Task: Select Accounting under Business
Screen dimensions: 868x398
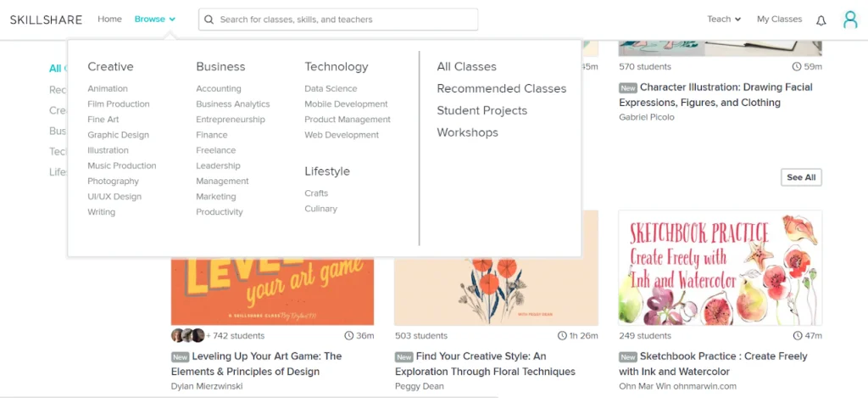Action: tap(219, 89)
